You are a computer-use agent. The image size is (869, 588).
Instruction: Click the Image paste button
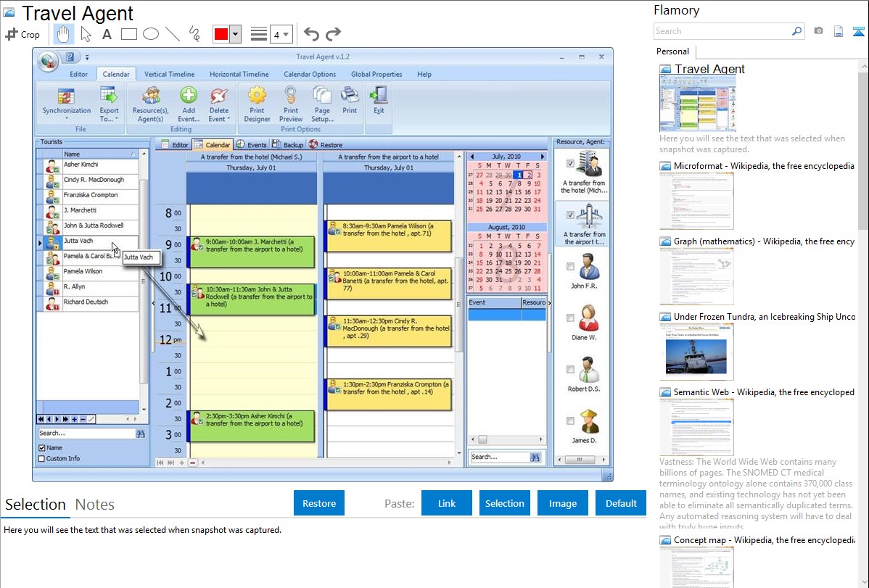(562, 503)
